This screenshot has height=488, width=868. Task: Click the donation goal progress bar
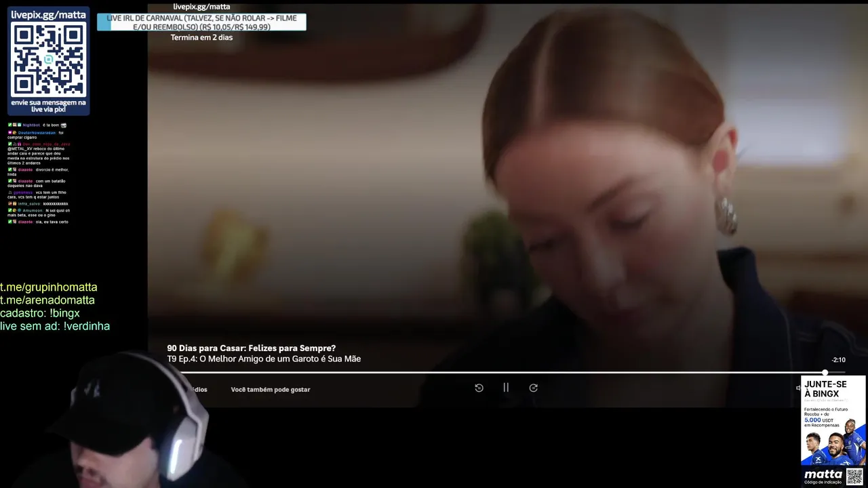click(201, 22)
